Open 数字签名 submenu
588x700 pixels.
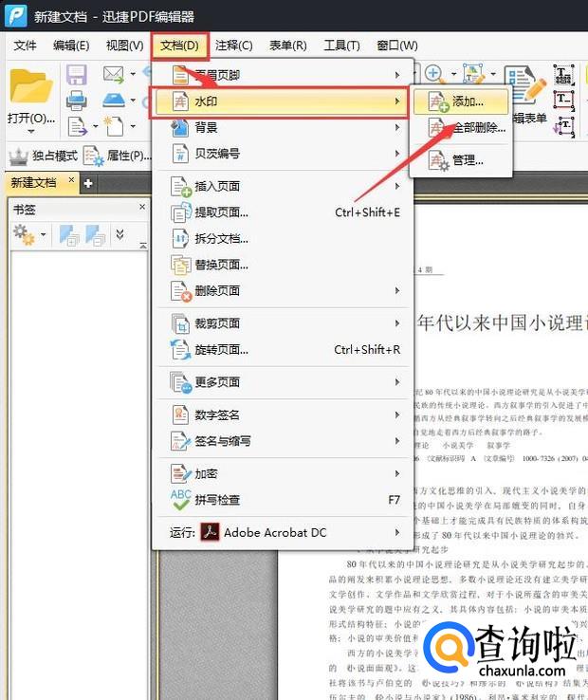click(x=283, y=415)
